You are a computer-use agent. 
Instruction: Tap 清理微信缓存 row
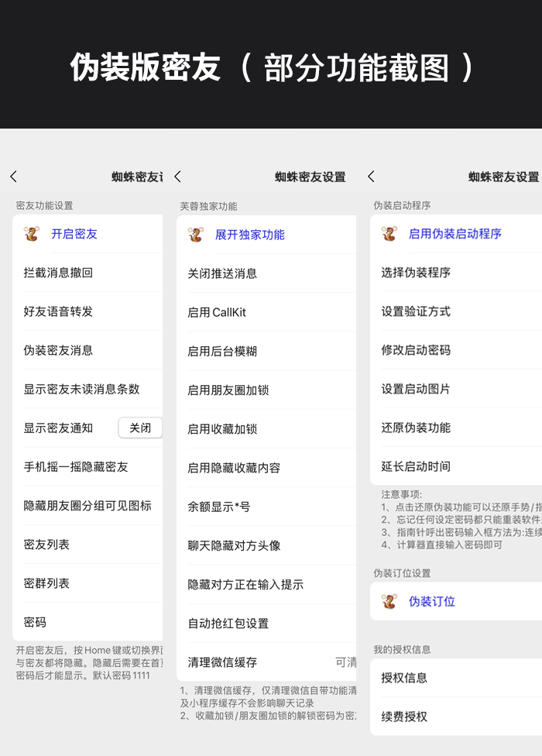(222, 662)
